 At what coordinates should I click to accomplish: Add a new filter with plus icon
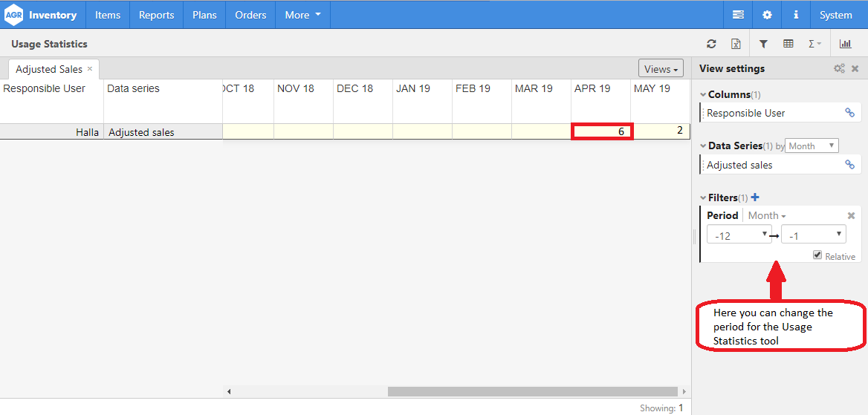tap(755, 197)
